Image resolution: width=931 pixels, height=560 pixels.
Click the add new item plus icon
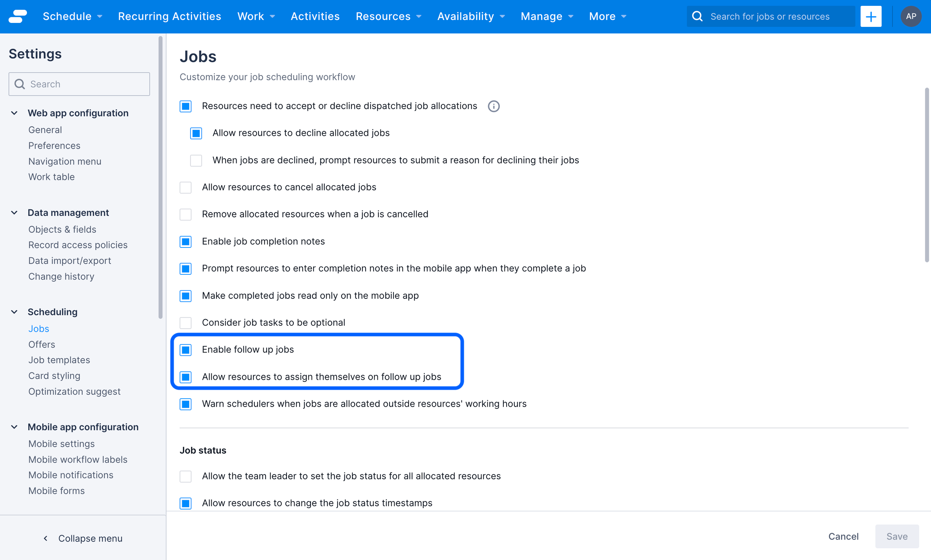(x=872, y=16)
